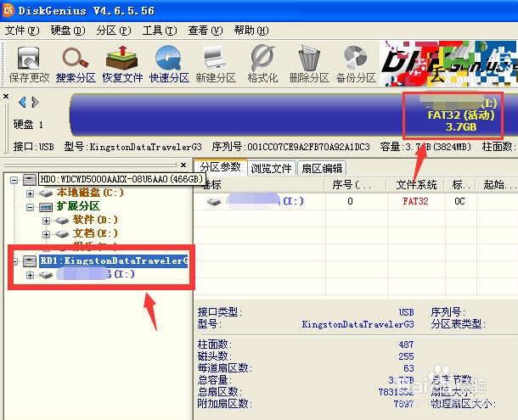Start Quick Partition (快速分区)

tap(169, 64)
